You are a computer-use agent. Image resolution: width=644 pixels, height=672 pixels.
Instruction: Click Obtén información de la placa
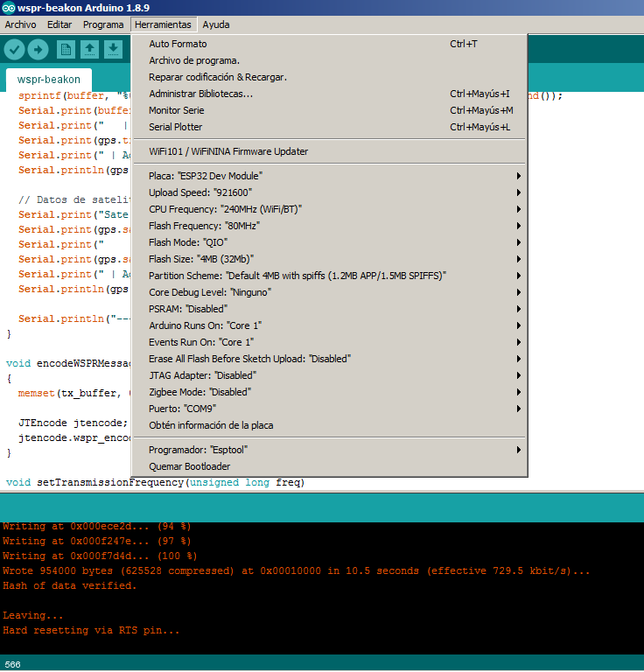pyautogui.click(x=211, y=425)
